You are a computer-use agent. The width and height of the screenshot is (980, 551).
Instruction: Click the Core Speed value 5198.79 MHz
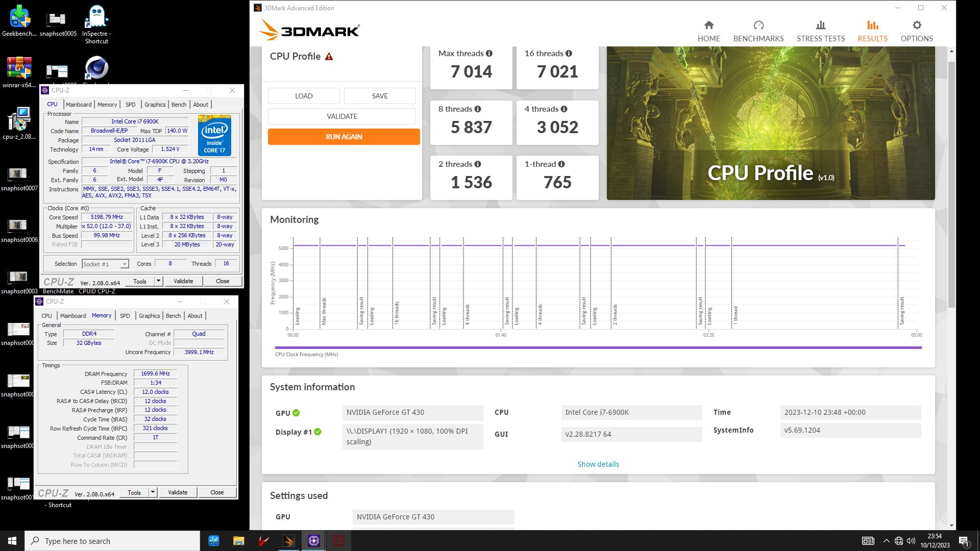(107, 217)
